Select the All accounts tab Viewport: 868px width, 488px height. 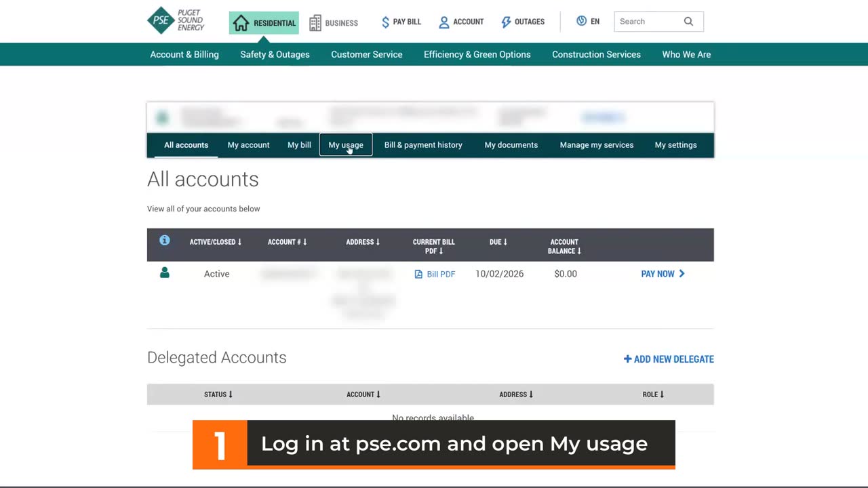(x=186, y=145)
